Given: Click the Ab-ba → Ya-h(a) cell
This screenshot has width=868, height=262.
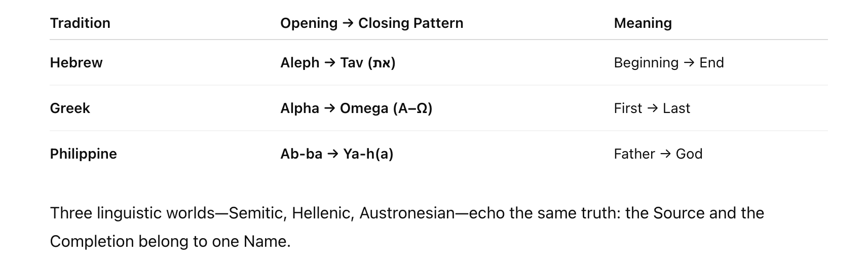Looking at the screenshot, I should 336,154.
